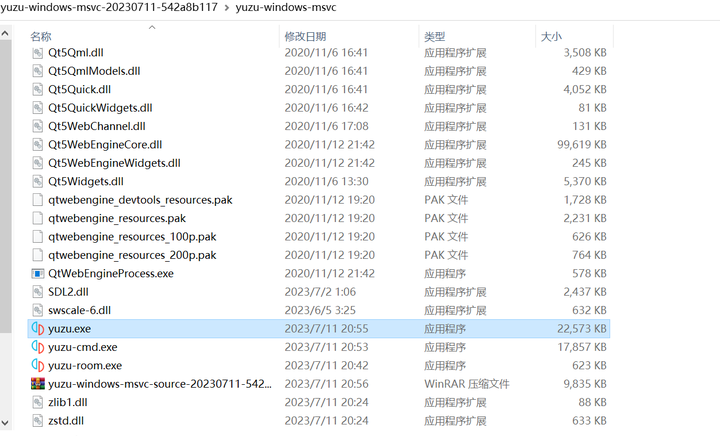Click the yuzu.exe emulator icon
This screenshot has width=720, height=436.
pyautogui.click(x=38, y=329)
